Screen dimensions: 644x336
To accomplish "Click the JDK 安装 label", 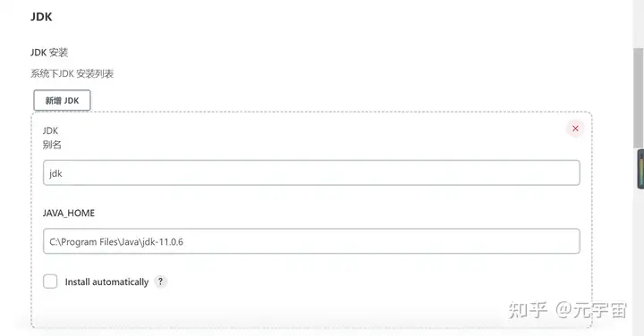I will coord(49,53).
